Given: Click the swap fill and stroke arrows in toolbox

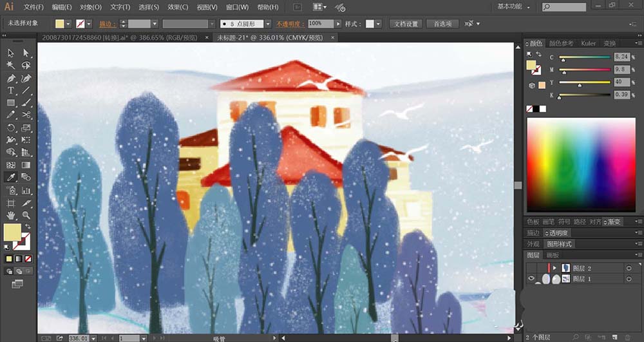Looking at the screenshot, I should (x=28, y=226).
